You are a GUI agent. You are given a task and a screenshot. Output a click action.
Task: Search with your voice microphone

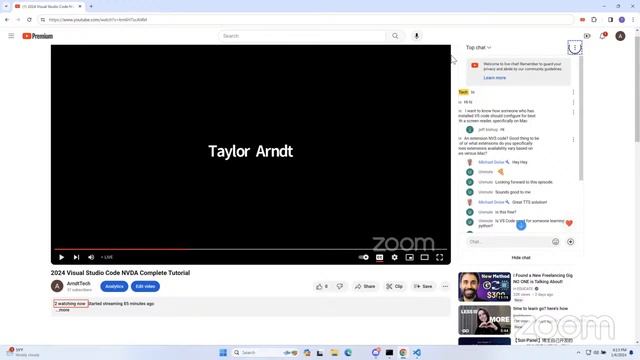pos(416,36)
